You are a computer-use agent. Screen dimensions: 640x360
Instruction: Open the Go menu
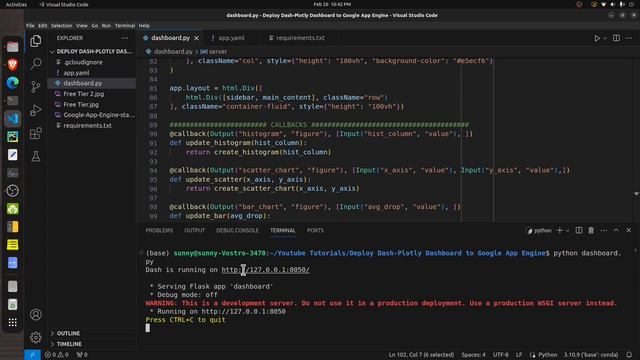coord(95,25)
